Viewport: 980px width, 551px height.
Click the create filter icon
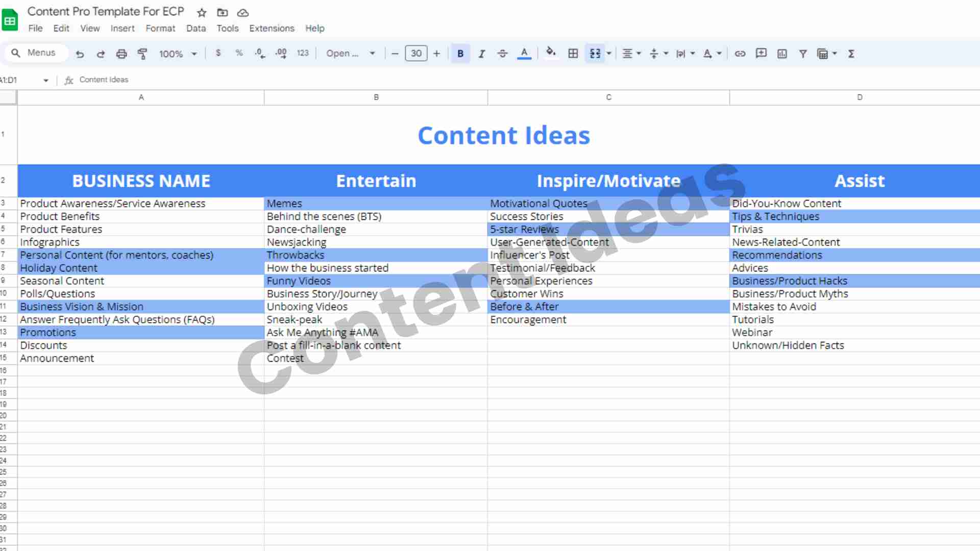(802, 54)
